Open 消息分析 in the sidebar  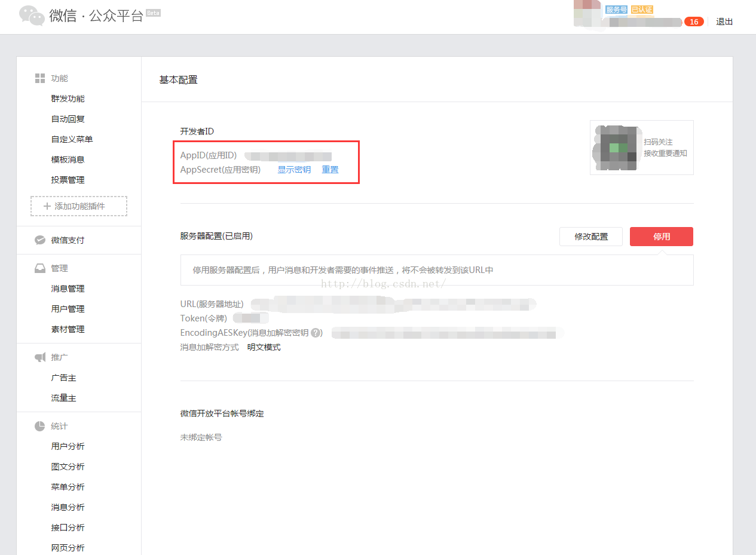click(68, 507)
